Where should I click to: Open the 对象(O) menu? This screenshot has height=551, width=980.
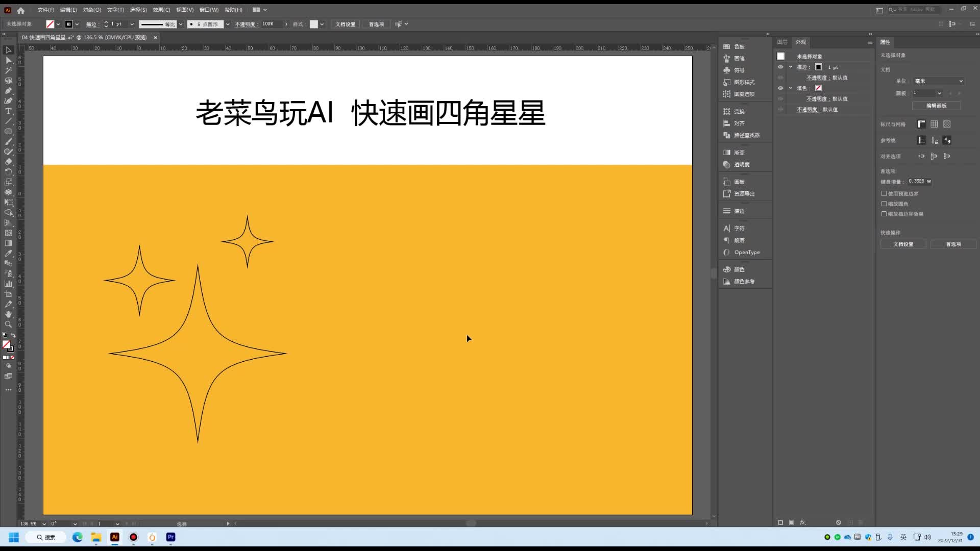[x=92, y=10]
